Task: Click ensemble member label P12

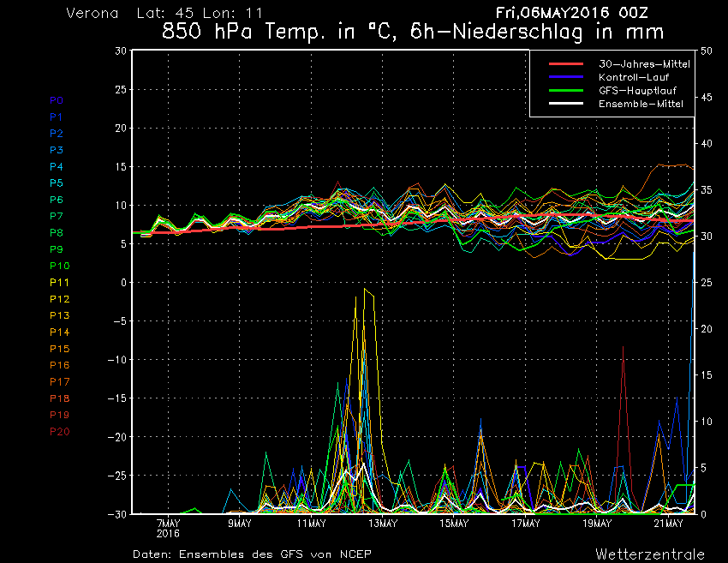Action: click(x=59, y=299)
